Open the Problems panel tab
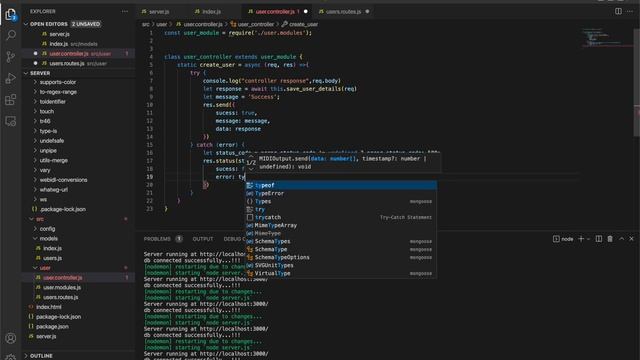 (x=157, y=239)
